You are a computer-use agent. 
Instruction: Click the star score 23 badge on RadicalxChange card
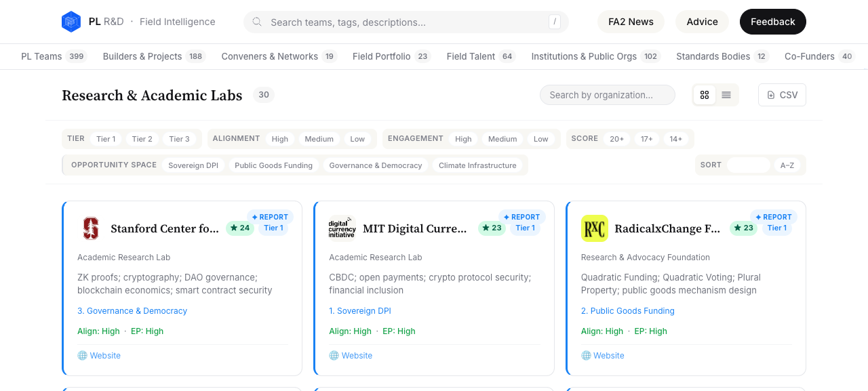(x=743, y=228)
